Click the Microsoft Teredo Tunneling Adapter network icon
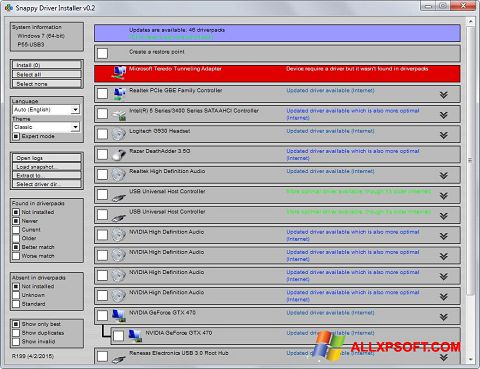The width and height of the screenshot is (480, 369). [118, 73]
